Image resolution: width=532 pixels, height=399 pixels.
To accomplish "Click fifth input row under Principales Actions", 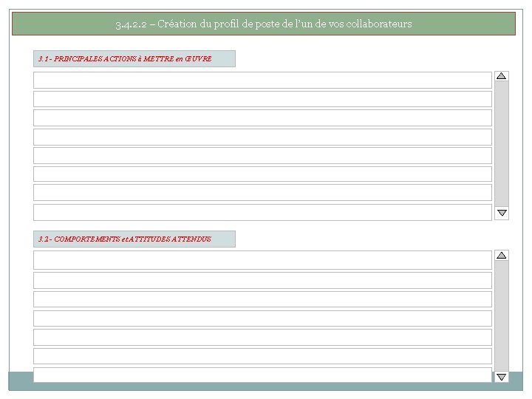I will 262,156.
